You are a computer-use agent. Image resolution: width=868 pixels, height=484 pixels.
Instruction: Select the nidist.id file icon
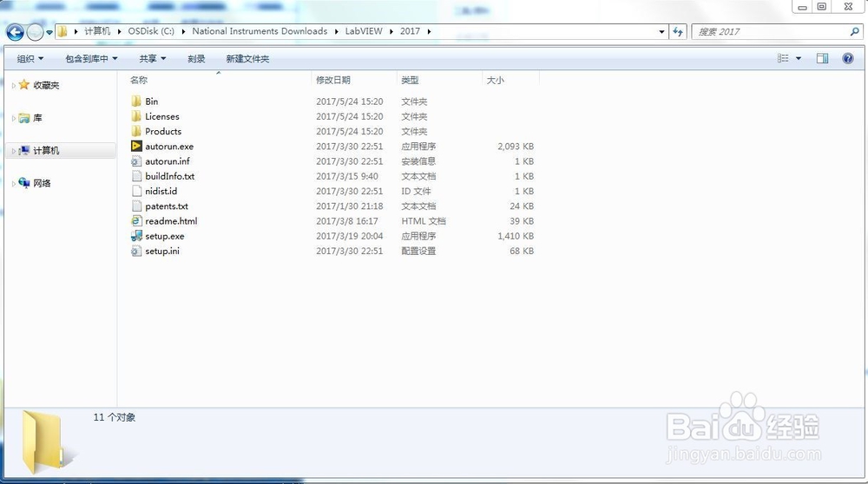[x=136, y=191]
